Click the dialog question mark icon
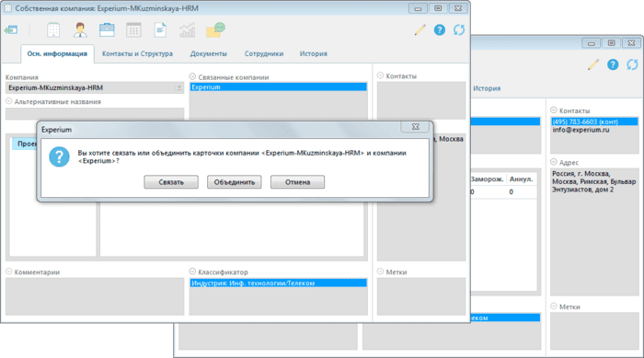 (x=59, y=157)
